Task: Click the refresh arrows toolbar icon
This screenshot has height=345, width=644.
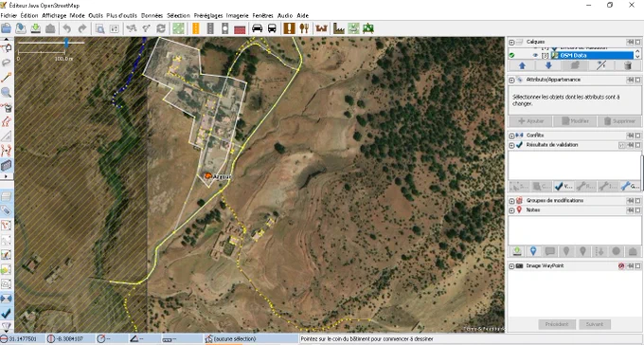Action: coord(161,28)
